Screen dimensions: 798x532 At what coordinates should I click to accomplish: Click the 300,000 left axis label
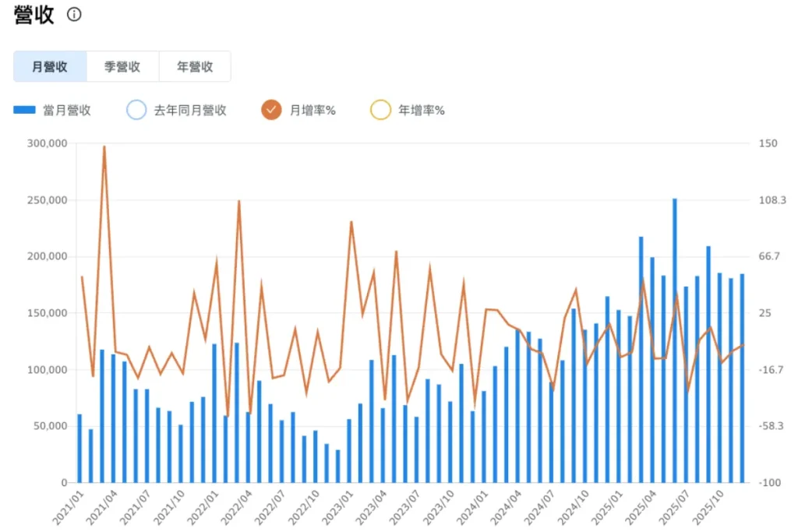tap(48, 143)
